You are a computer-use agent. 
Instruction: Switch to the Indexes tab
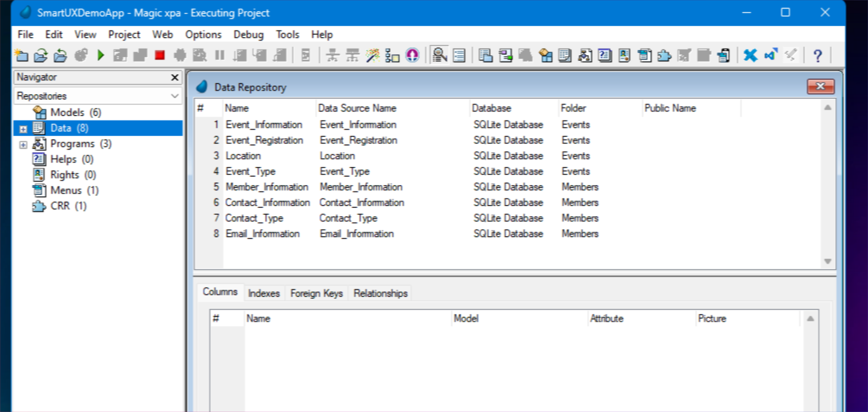pos(264,293)
